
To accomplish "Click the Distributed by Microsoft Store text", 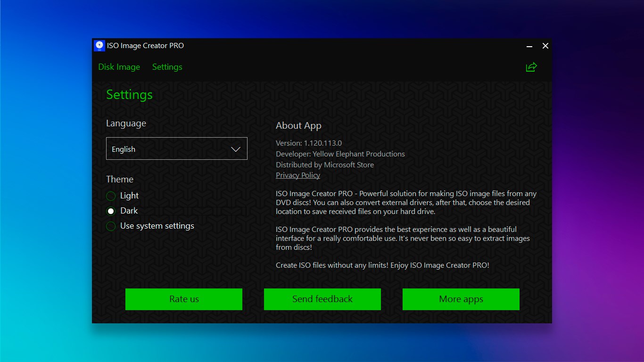I will point(325,165).
